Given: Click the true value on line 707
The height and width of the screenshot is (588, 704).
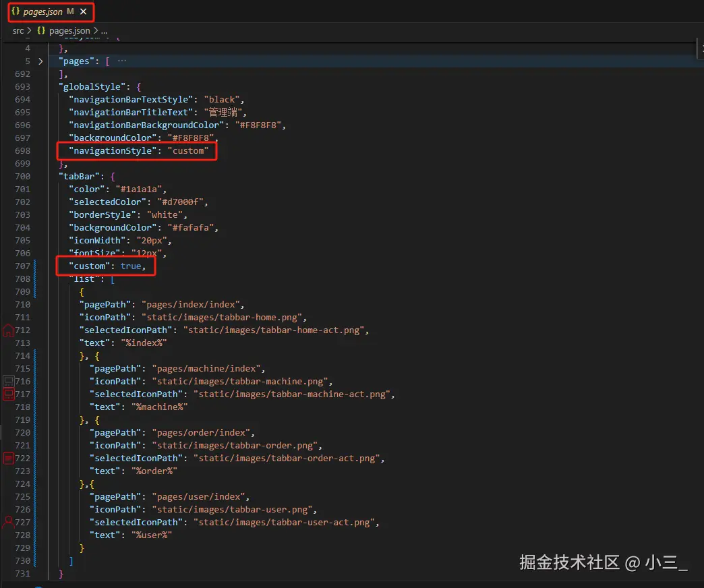Looking at the screenshot, I should pos(131,266).
